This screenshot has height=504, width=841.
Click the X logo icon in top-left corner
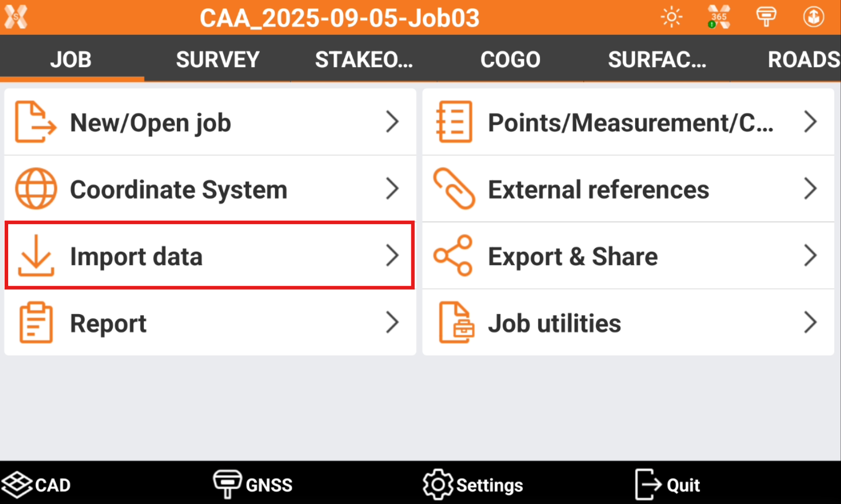16,17
